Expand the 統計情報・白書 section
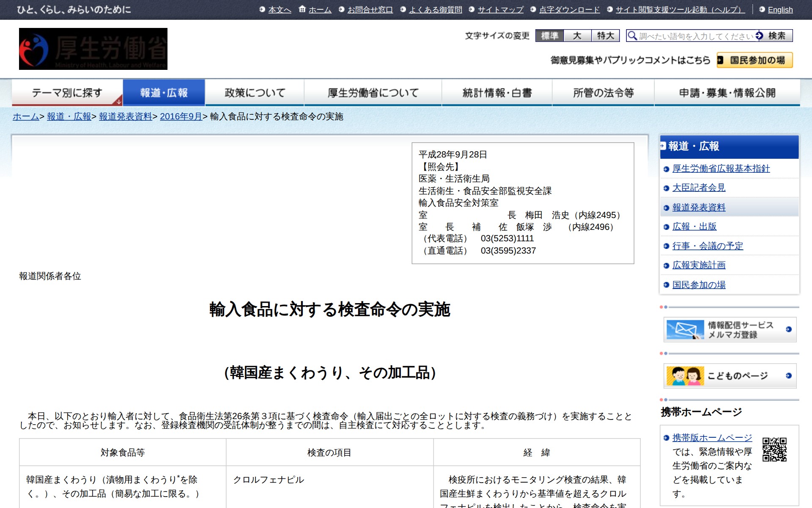The width and height of the screenshot is (812, 508). tap(498, 91)
